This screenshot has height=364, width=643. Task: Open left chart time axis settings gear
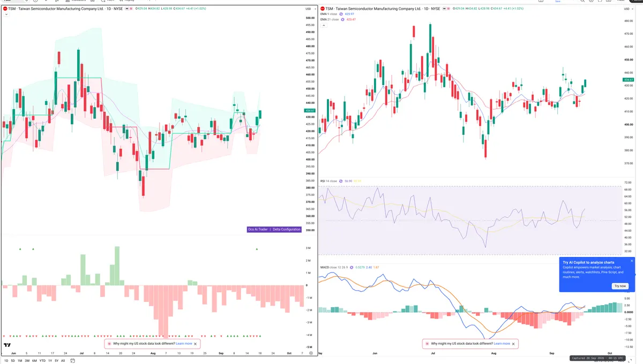point(311,353)
